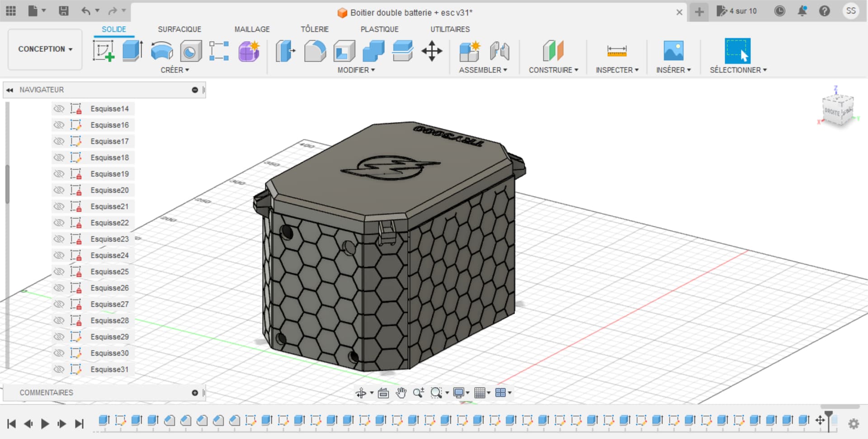Click the Insert image icon
The width and height of the screenshot is (868, 439).
click(674, 51)
